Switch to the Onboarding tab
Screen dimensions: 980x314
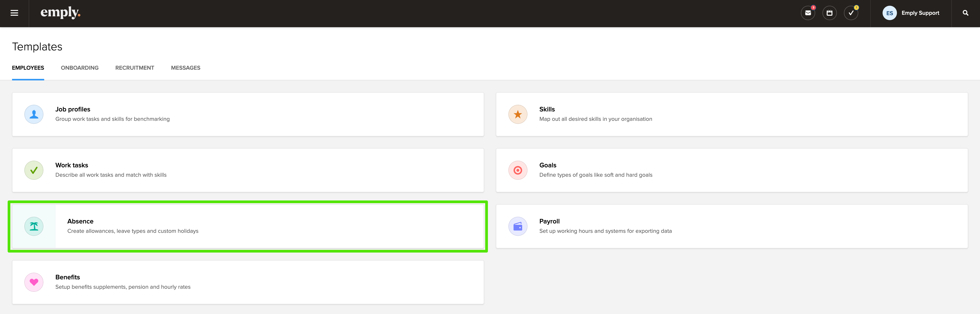click(x=79, y=68)
